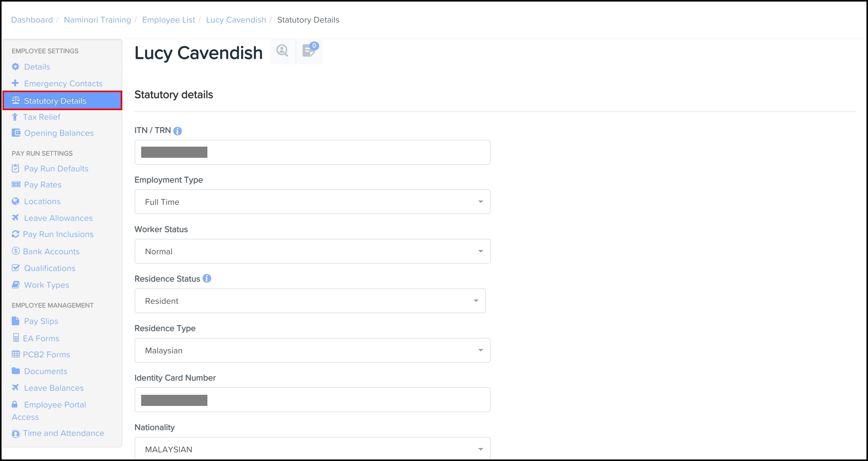Click the Bank Accounts dollar icon

click(x=15, y=251)
